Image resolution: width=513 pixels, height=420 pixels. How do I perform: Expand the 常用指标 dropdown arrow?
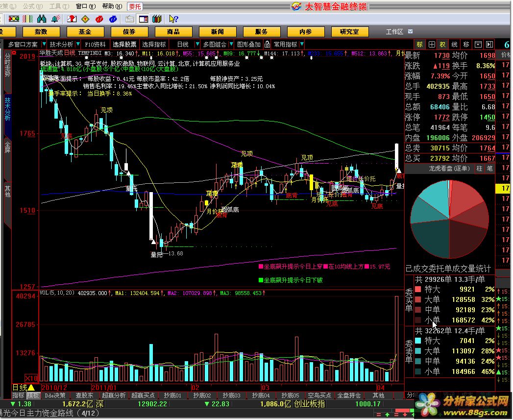pyautogui.click(x=302, y=44)
